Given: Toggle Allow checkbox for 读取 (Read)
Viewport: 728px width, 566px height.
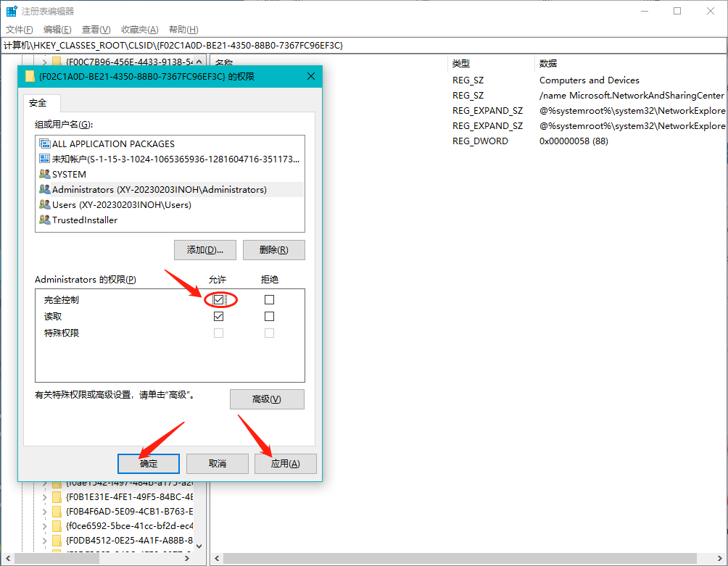Looking at the screenshot, I should pyautogui.click(x=219, y=317).
